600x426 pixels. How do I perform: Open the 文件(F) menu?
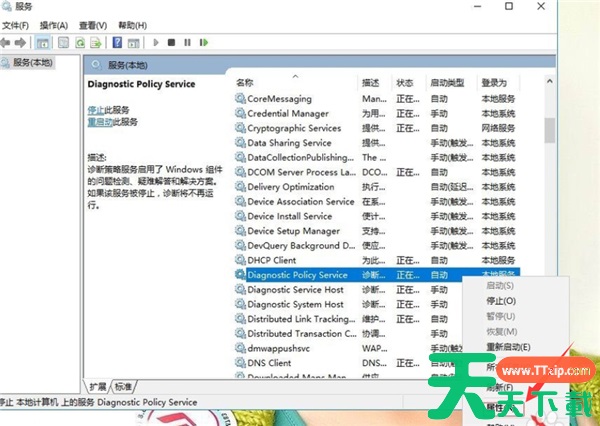[17, 25]
